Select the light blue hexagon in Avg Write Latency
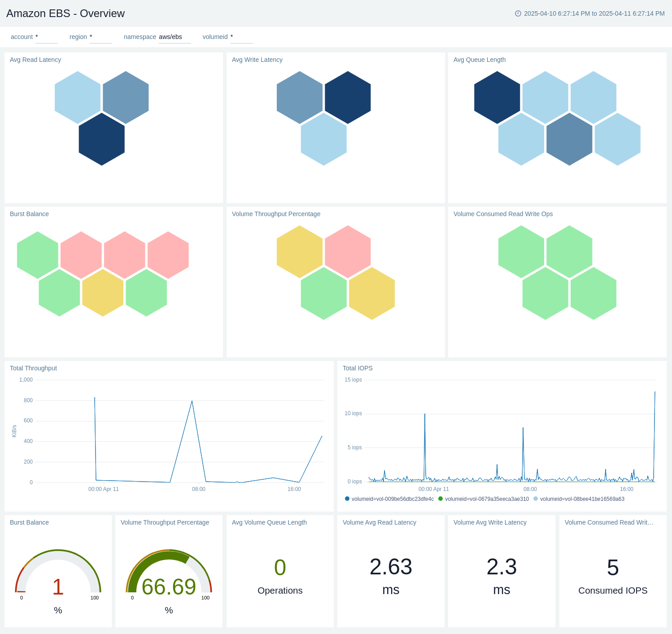This screenshot has height=634, width=672. click(x=323, y=139)
